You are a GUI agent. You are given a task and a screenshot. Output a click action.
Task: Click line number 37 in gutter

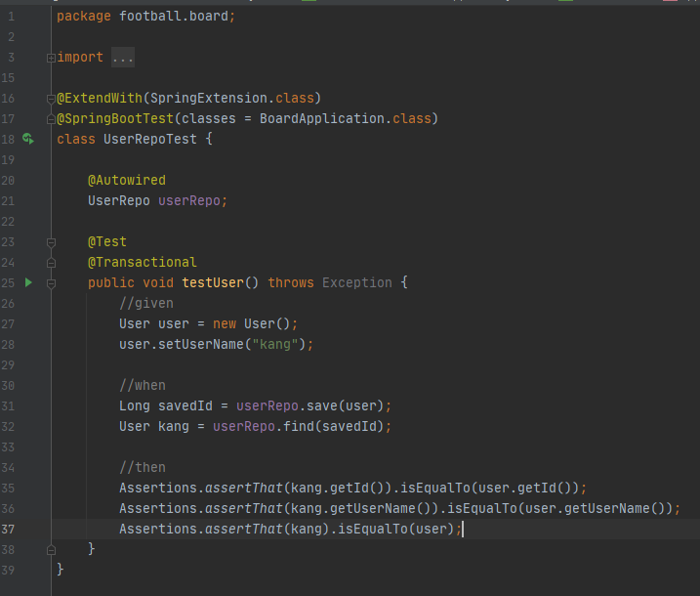[x=8, y=530]
